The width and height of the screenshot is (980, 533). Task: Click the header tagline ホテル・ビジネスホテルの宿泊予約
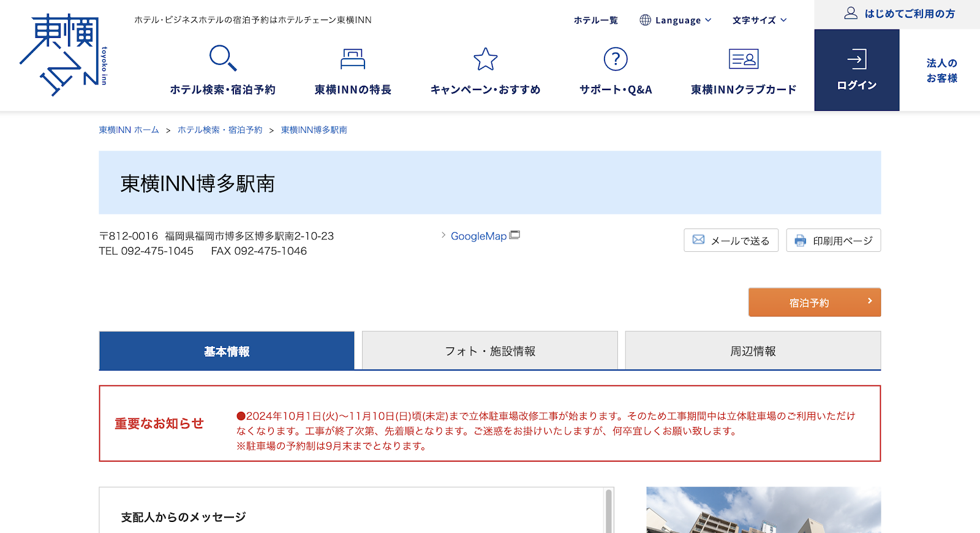pos(253,20)
